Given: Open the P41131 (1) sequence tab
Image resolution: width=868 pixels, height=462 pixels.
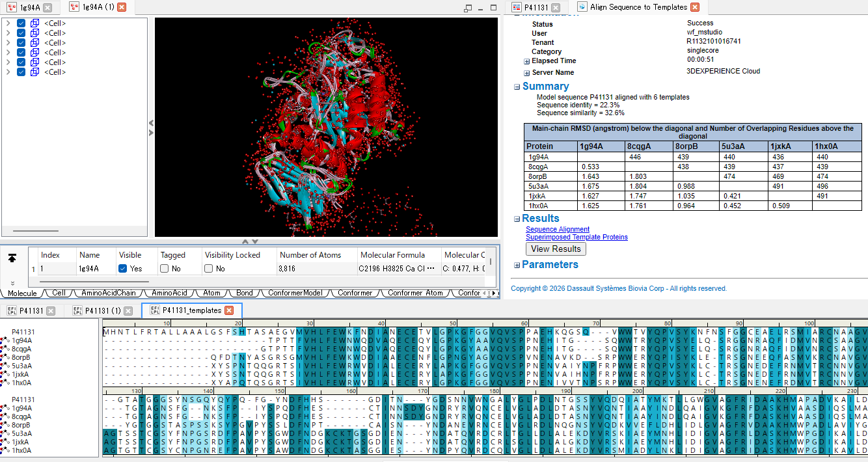Looking at the screenshot, I should pos(103,311).
